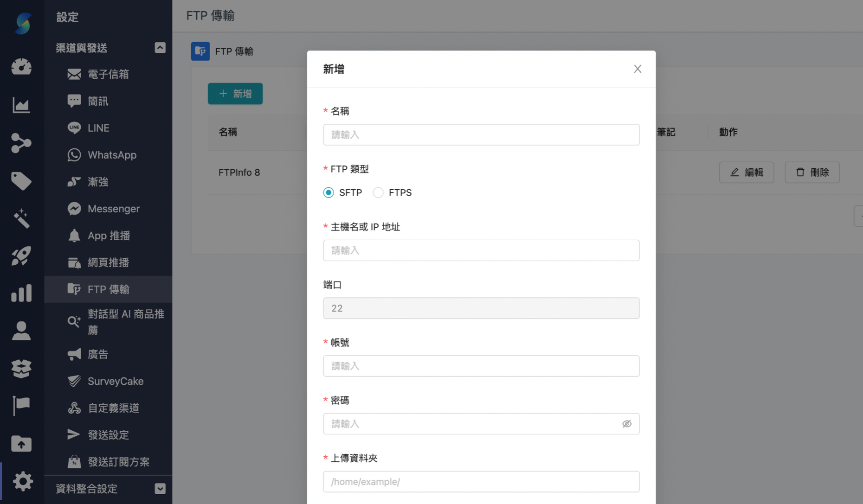Click the 編輯 button for FTPInfo 8
863x504 pixels.
click(746, 172)
